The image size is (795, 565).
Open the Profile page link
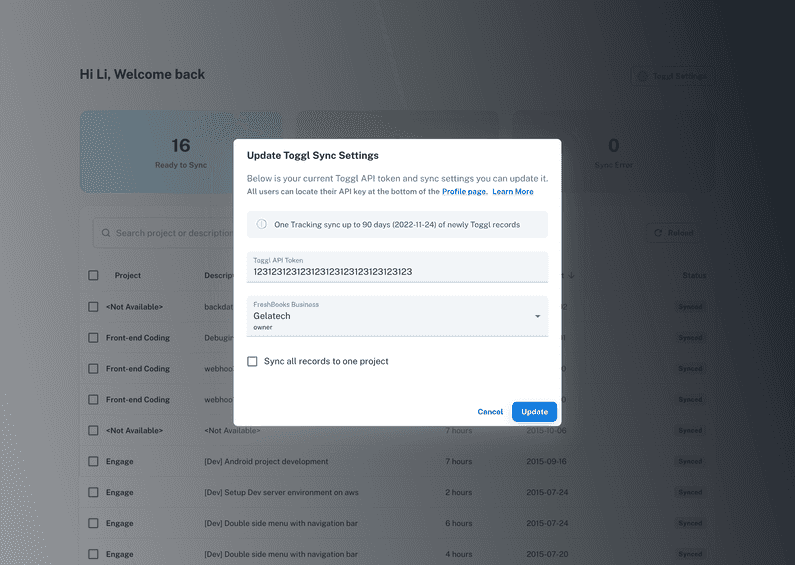point(464,192)
